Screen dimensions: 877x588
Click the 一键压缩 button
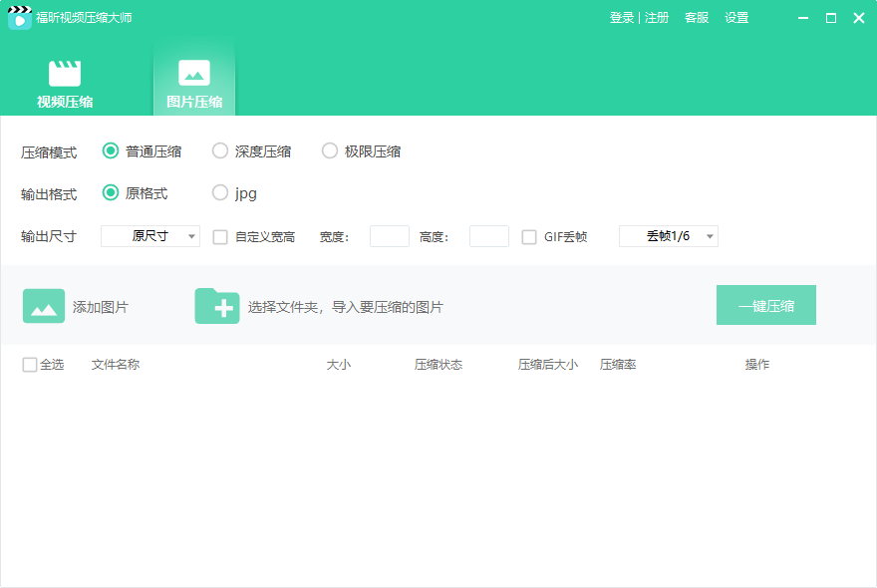pos(765,305)
